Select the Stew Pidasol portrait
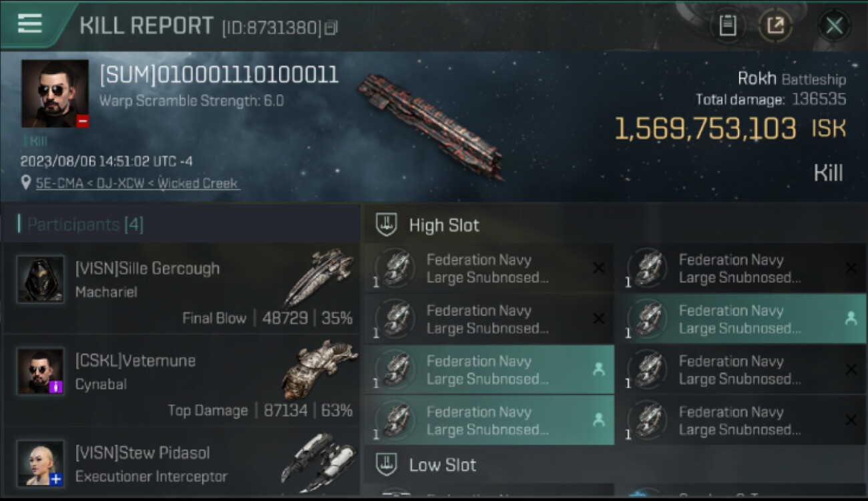Viewport: 868px width, 501px height. (41, 463)
